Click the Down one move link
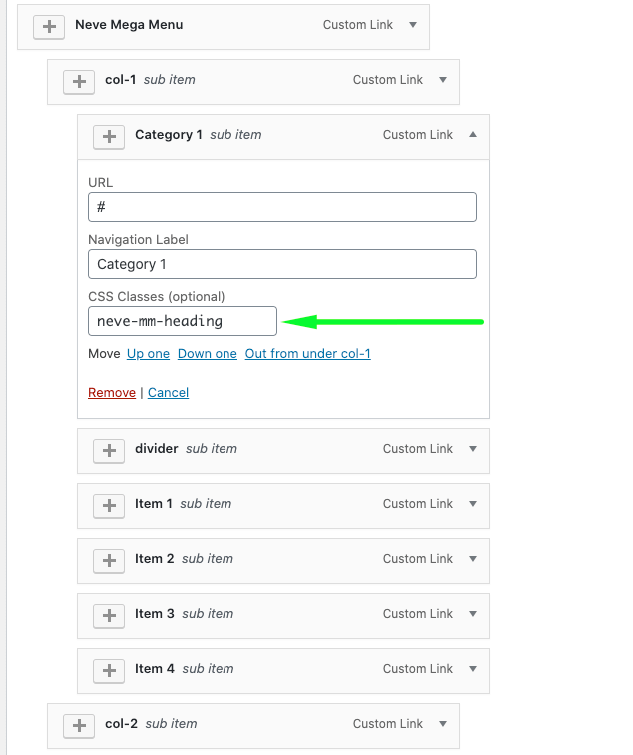The width and height of the screenshot is (633, 755). tap(207, 354)
